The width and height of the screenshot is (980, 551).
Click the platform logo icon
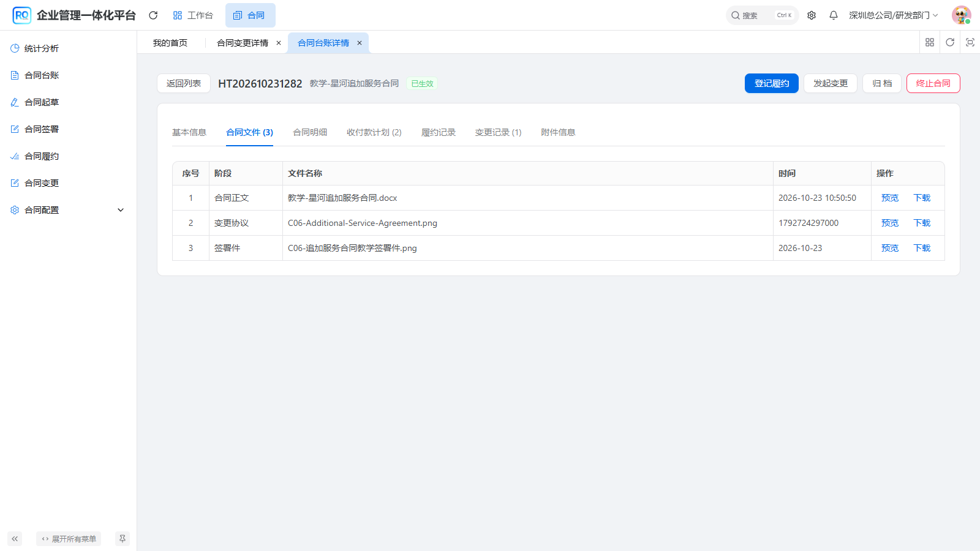[x=21, y=15]
